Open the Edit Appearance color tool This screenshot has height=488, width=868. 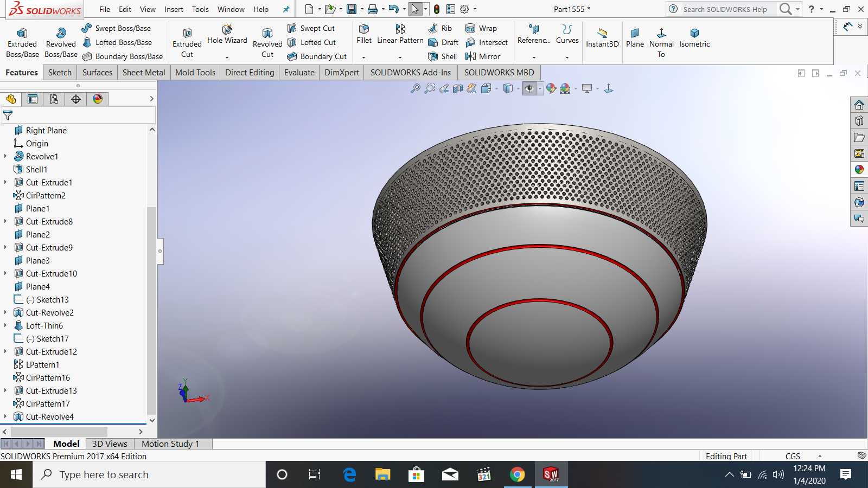pos(551,88)
